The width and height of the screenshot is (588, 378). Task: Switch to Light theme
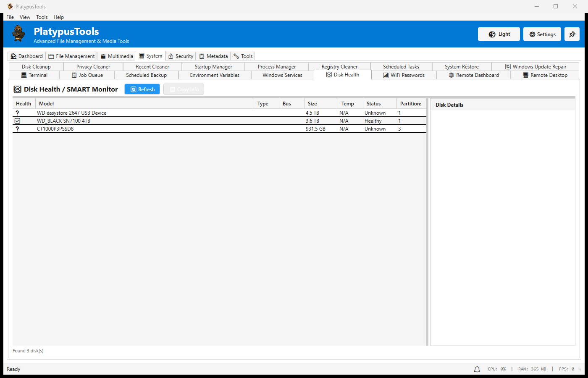(499, 34)
